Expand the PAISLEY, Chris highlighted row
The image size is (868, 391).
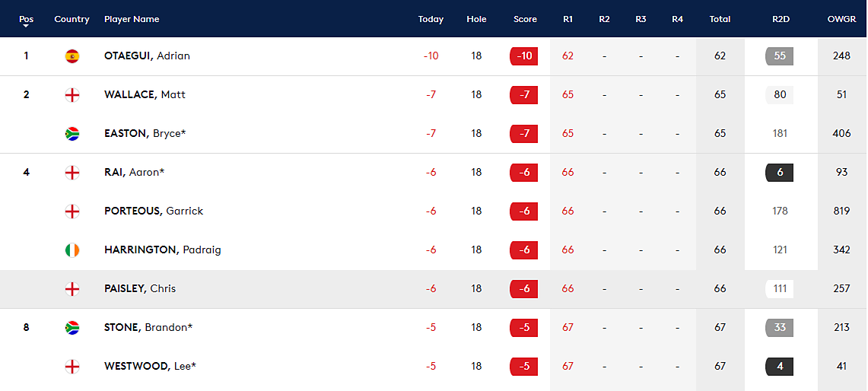click(x=434, y=288)
